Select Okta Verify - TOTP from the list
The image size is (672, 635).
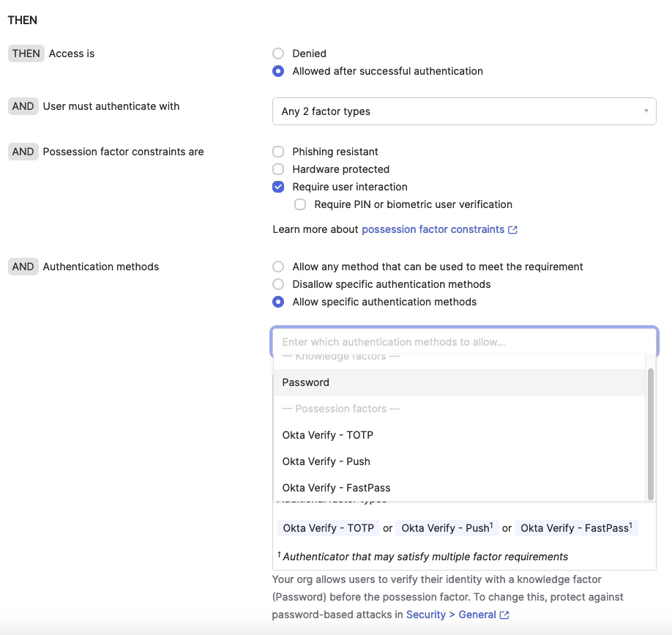point(328,435)
